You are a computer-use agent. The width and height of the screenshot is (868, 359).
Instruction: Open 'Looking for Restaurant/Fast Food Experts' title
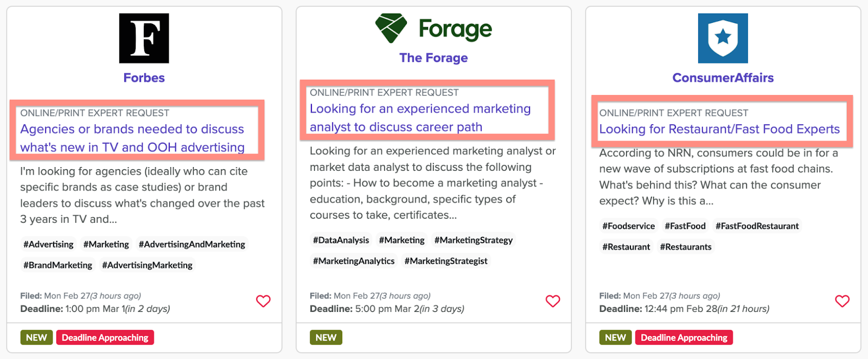point(719,129)
